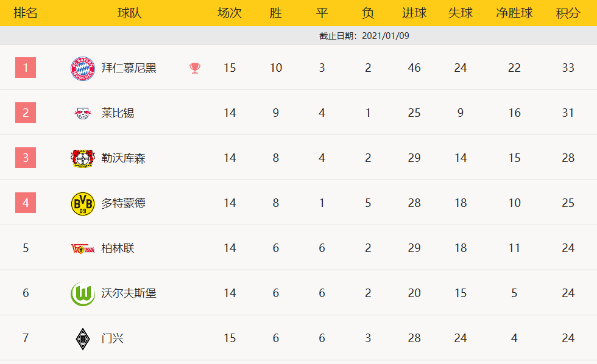This screenshot has width=597, height=364.
Task: Click the 排名 column header
Action: click(26, 13)
